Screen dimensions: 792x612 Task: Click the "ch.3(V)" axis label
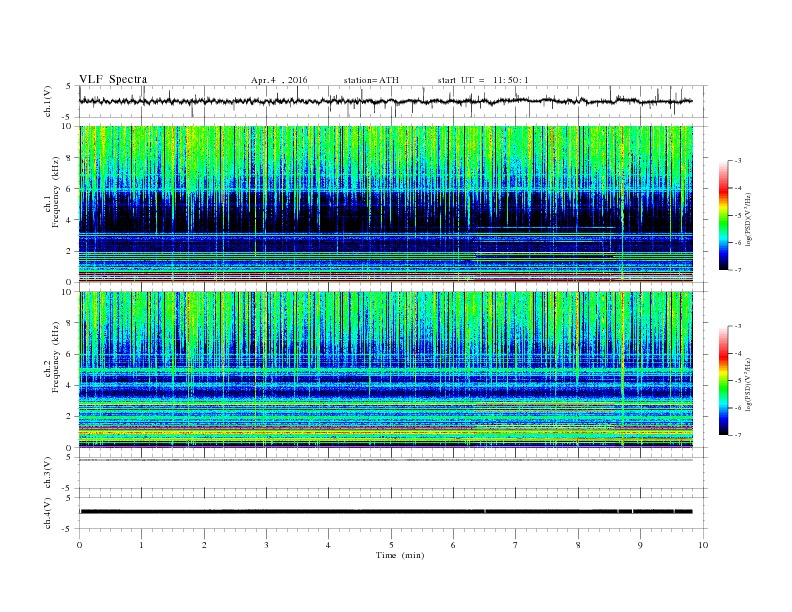pyautogui.click(x=48, y=473)
